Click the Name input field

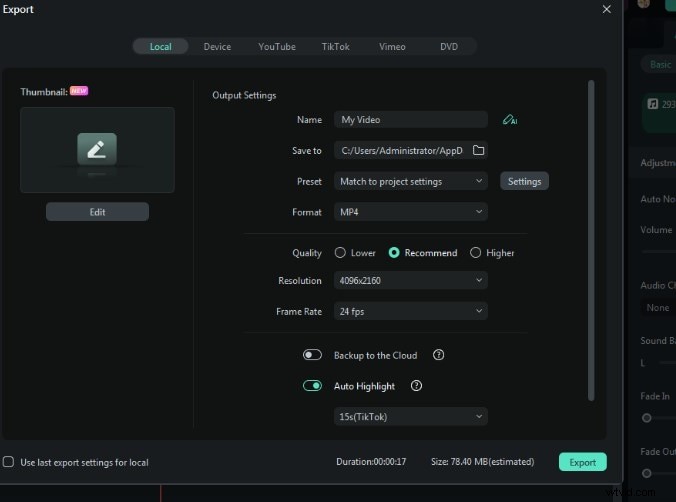pos(411,120)
